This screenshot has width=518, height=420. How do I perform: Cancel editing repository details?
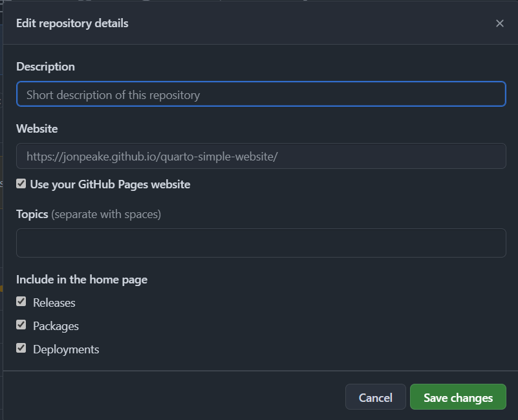[x=376, y=397]
